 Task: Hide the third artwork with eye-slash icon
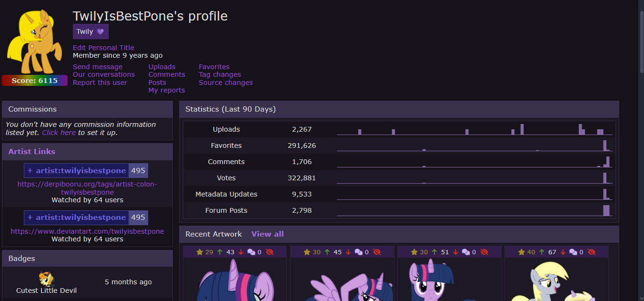[x=484, y=252]
